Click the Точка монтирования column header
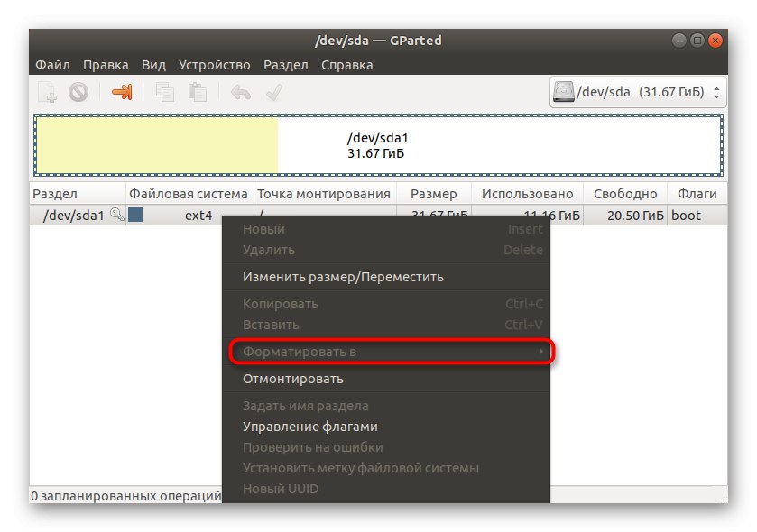757x532 pixels. (x=325, y=194)
